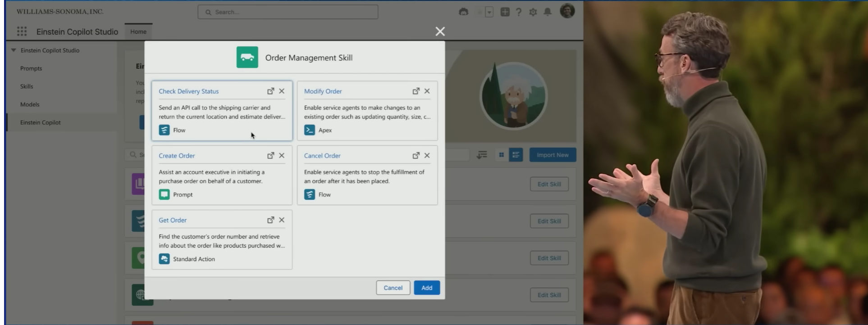Open Models in the sidebar
The image size is (868, 325).
pyautogui.click(x=30, y=104)
